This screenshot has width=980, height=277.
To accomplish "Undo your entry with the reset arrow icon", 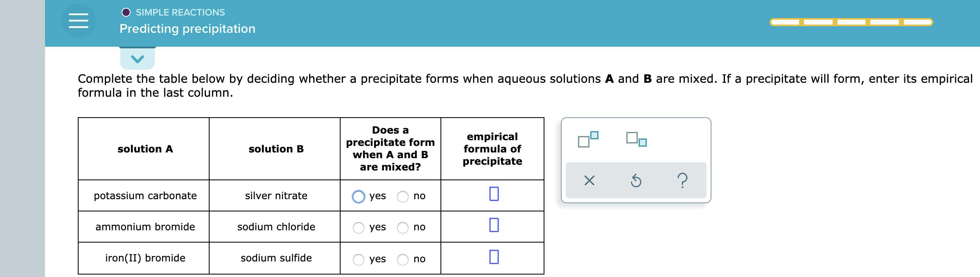I will pyautogui.click(x=636, y=181).
